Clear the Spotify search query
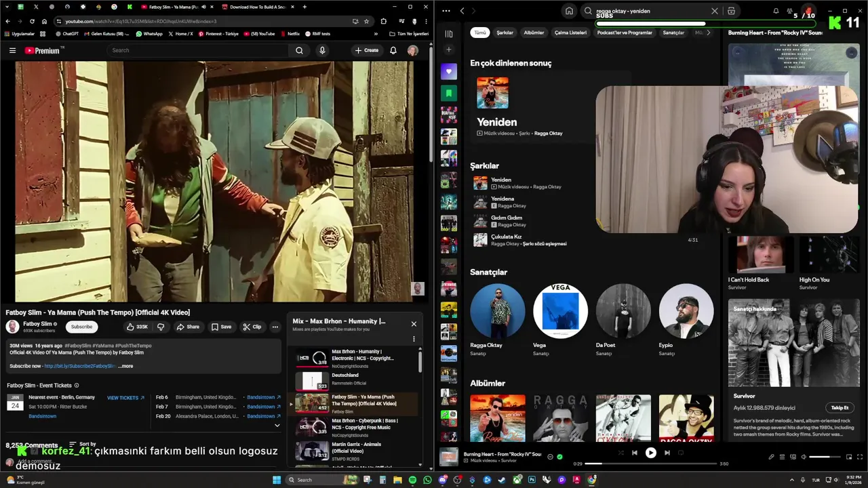Screen dimensions: 868x488 (714, 11)
